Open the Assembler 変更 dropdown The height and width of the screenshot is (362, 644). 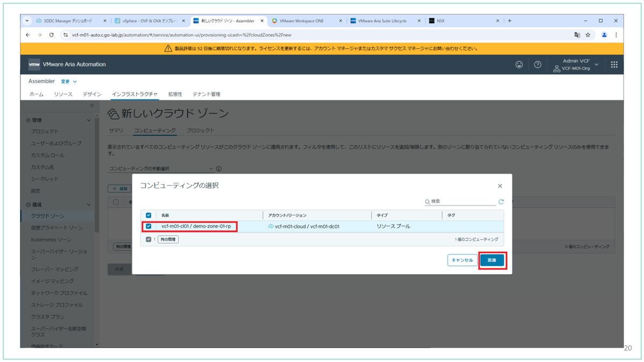tap(69, 82)
